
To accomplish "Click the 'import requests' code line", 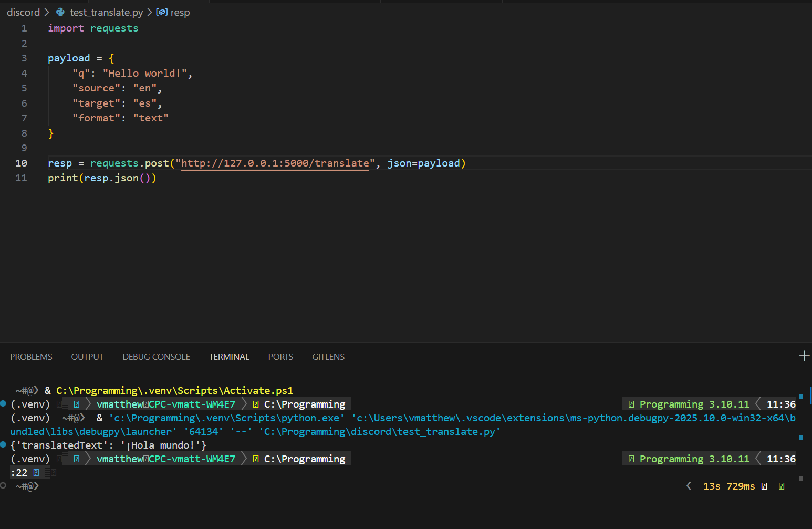I will (x=93, y=28).
